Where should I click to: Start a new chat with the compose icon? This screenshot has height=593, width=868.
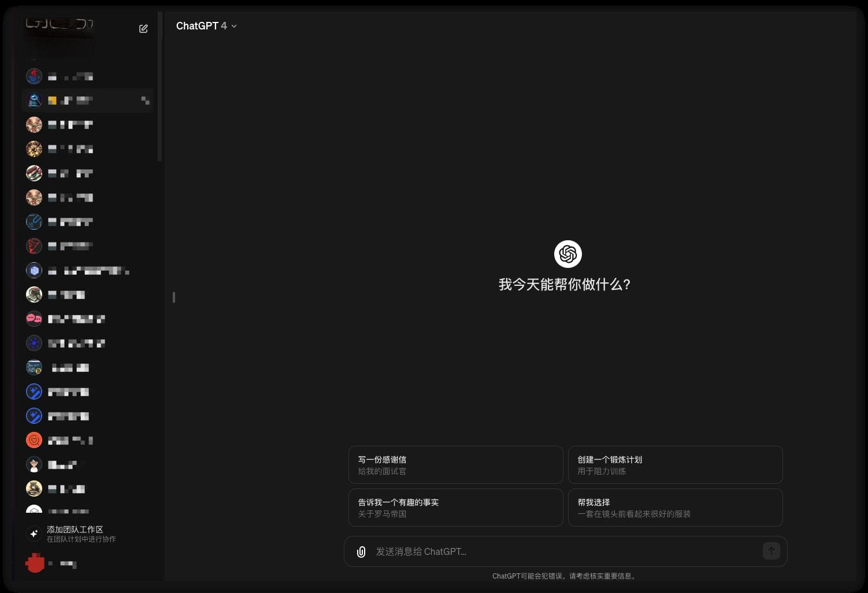143,29
